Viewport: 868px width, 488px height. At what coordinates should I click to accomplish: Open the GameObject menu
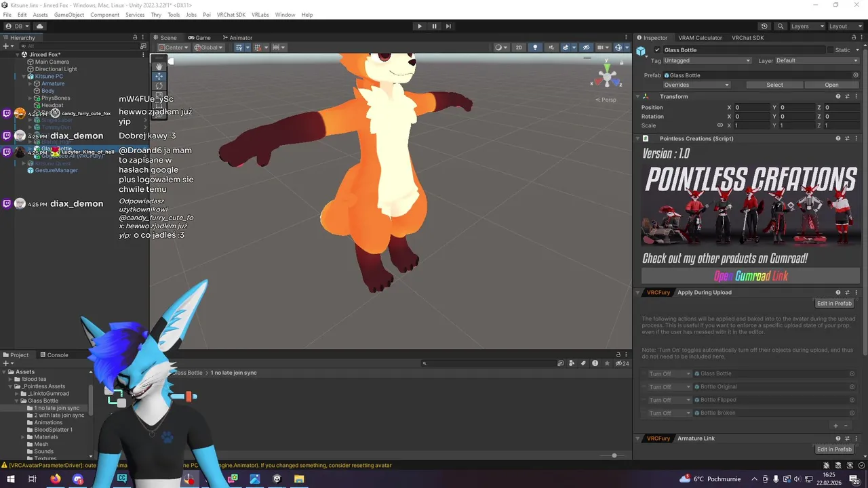(x=69, y=15)
